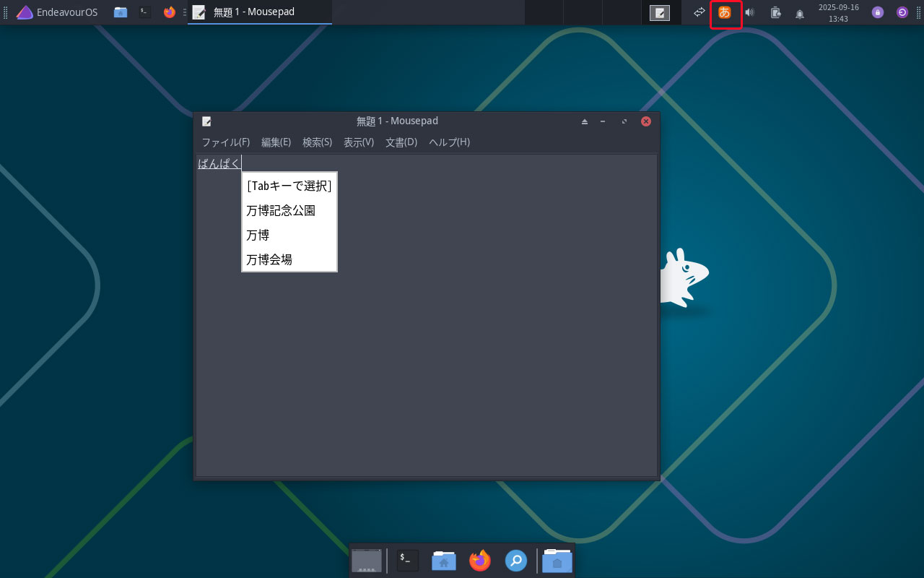924x578 pixels.
Task: Launch Firefox from top panel
Action: pyautogui.click(x=169, y=12)
